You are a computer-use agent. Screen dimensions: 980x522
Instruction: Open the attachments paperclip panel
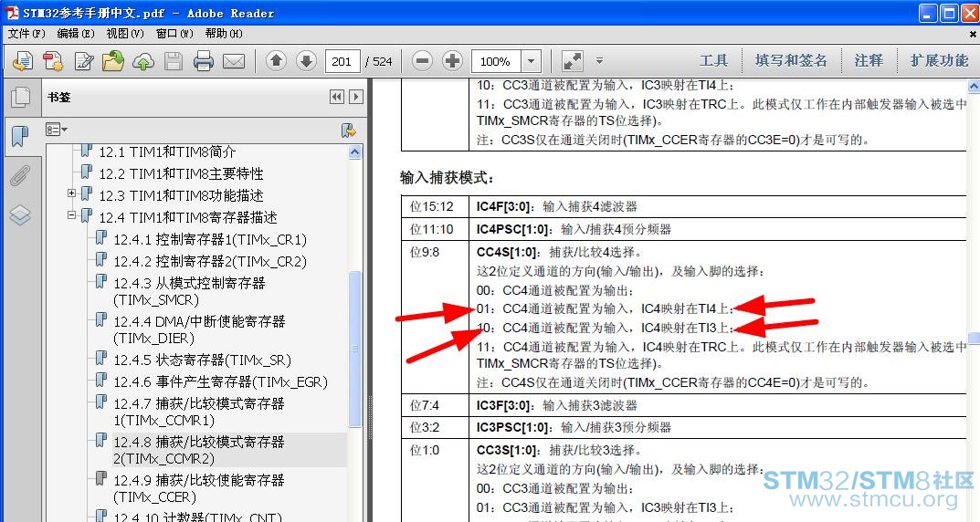(20, 176)
